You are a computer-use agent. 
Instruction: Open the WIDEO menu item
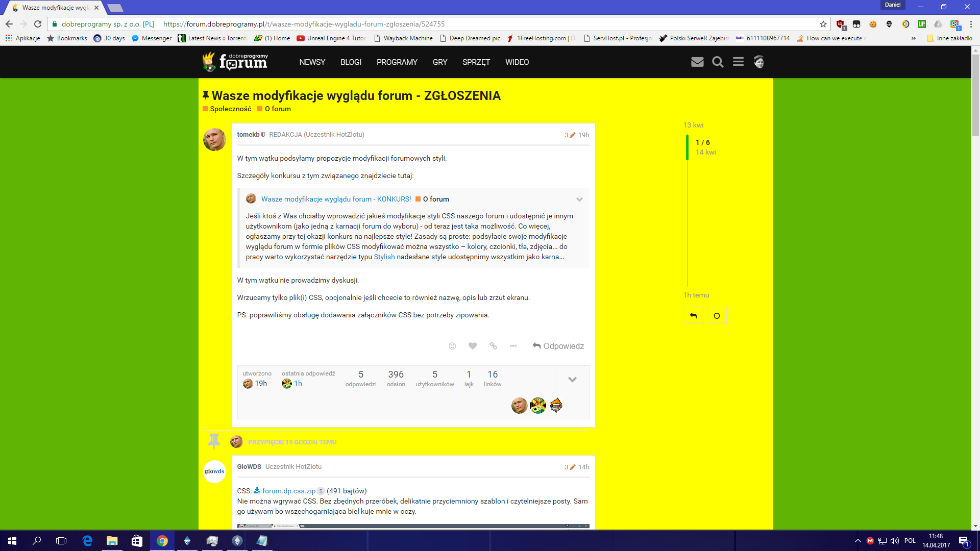pyautogui.click(x=517, y=62)
